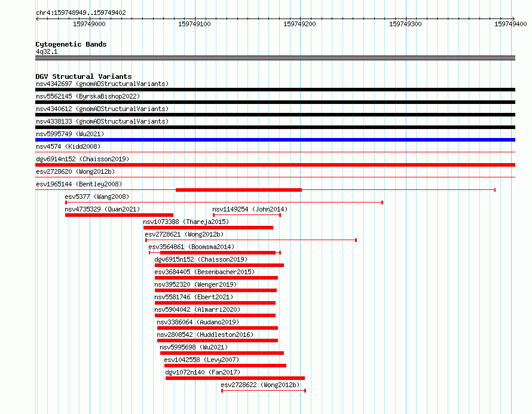Click the red bar below dgv6914n152
The height and width of the screenshot is (414, 532).
point(275,165)
